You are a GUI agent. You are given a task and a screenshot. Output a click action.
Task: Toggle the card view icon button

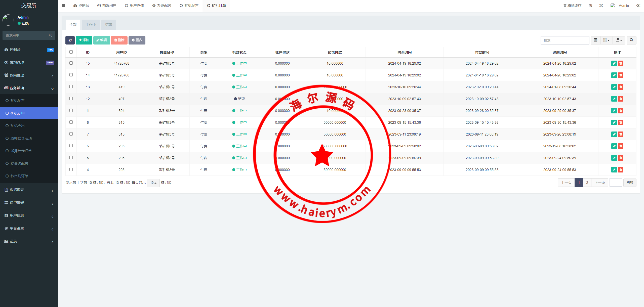[595, 40]
